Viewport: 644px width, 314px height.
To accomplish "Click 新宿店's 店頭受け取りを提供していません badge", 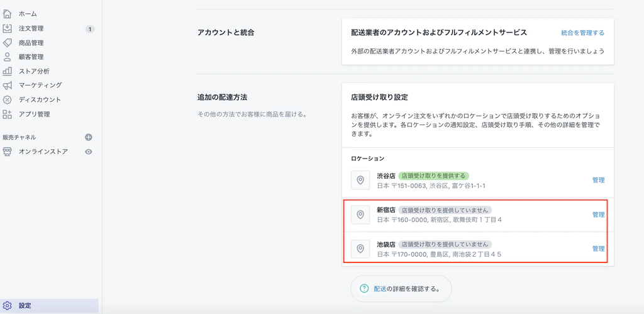I will pos(445,210).
